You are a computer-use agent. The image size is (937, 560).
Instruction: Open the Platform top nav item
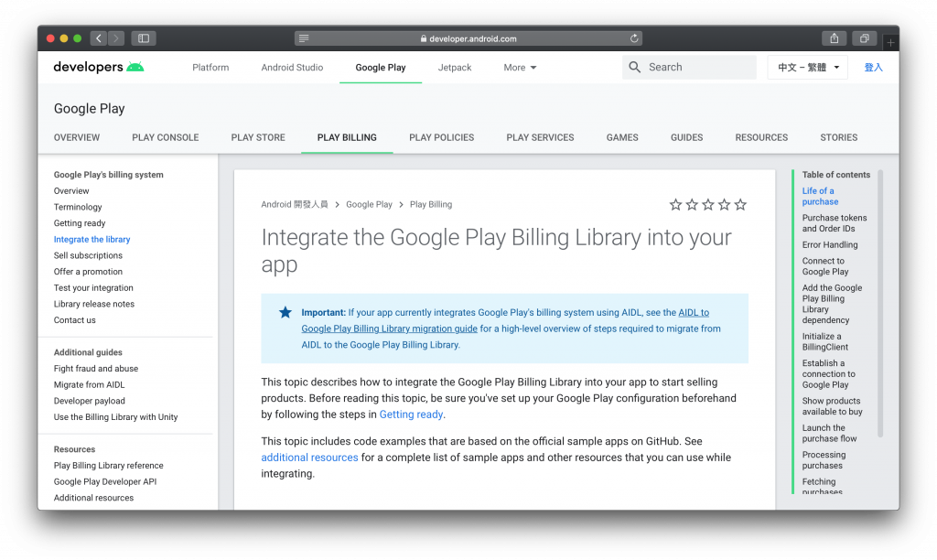tap(210, 68)
